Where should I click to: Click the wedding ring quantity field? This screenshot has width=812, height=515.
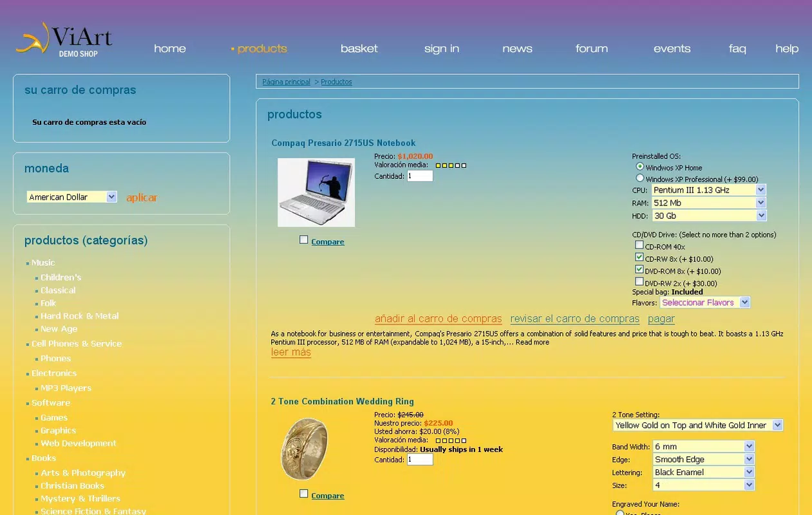tap(420, 460)
